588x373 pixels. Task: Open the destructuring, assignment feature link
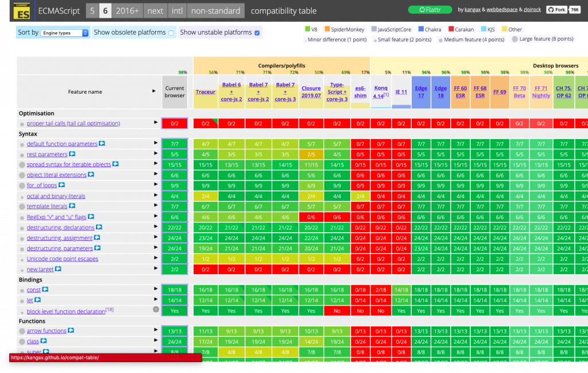click(x=60, y=238)
